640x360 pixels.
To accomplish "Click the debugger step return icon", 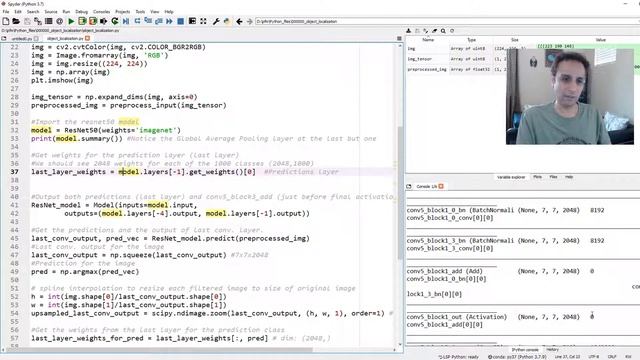I will (x=158, y=21).
